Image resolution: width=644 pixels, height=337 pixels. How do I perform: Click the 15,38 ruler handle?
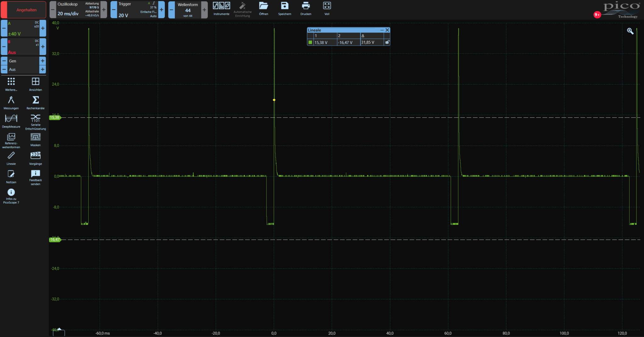pos(55,117)
